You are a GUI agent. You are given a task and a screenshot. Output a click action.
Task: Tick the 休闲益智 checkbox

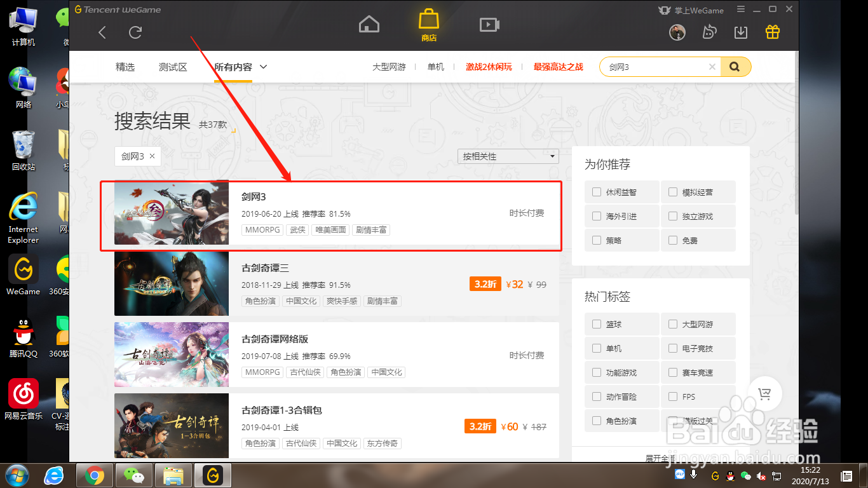(597, 192)
